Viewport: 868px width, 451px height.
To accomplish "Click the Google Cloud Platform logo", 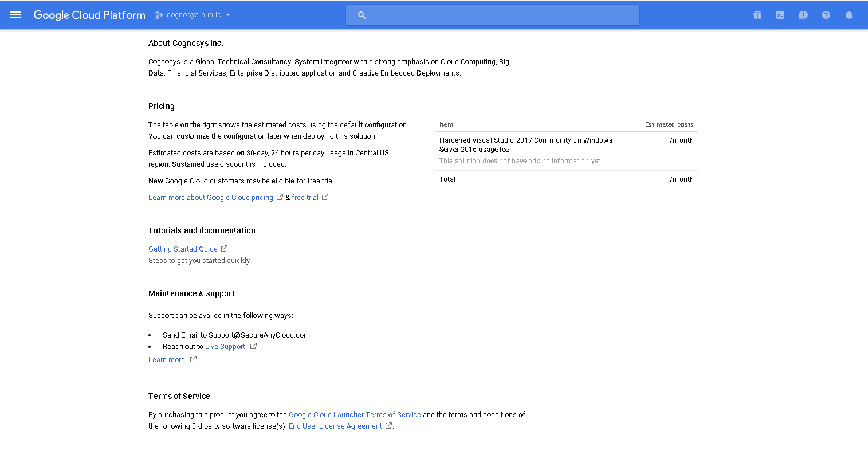I will (89, 15).
